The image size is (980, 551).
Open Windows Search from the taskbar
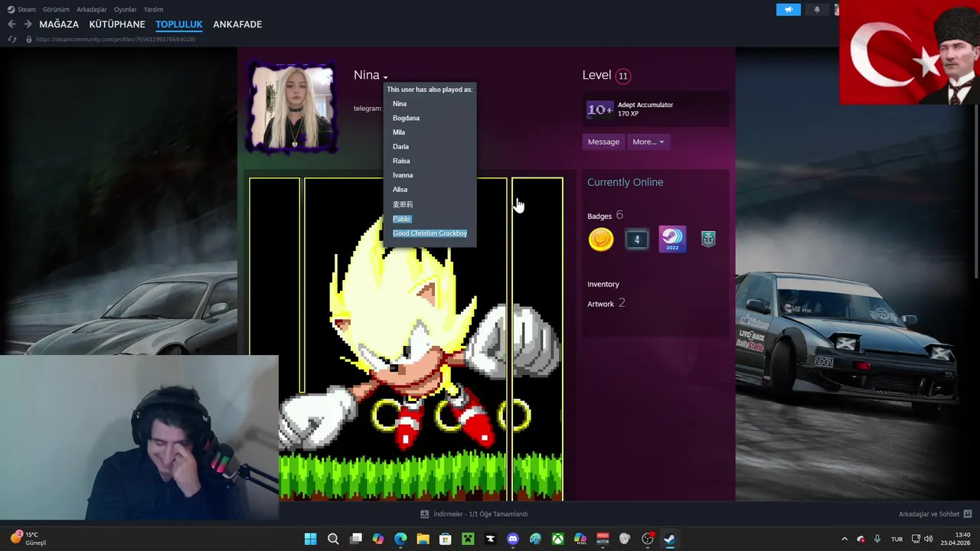[333, 539]
